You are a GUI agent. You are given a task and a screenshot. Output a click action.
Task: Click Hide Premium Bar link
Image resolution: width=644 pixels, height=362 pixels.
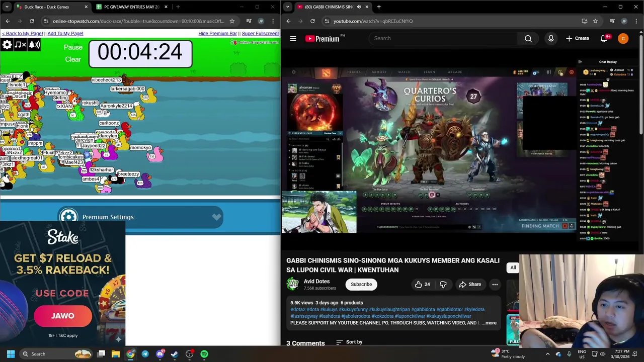point(217,34)
